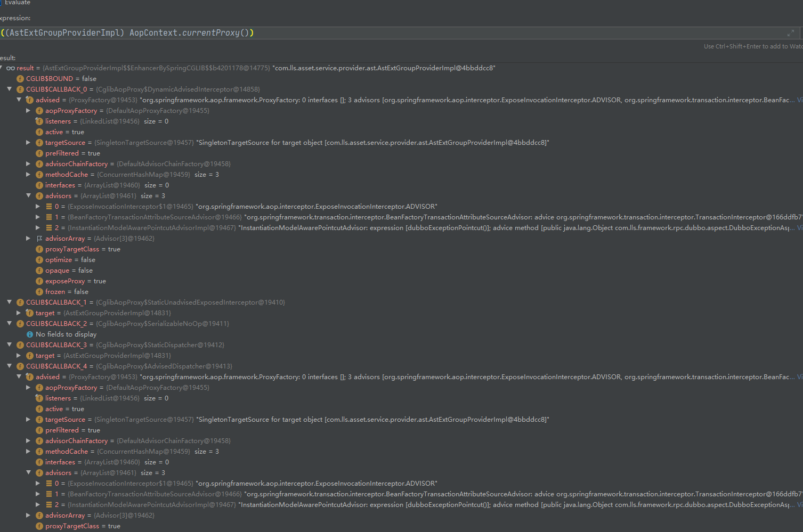The image size is (803, 532).
Task: Open the View link for the advised value
Action: [799, 100]
